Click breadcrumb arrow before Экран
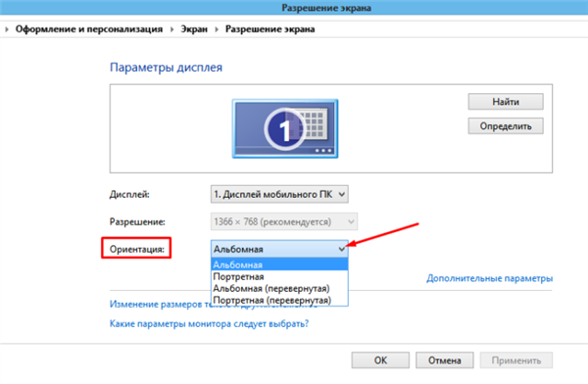This screenshot has height=384, width=588. click(172, 29)
